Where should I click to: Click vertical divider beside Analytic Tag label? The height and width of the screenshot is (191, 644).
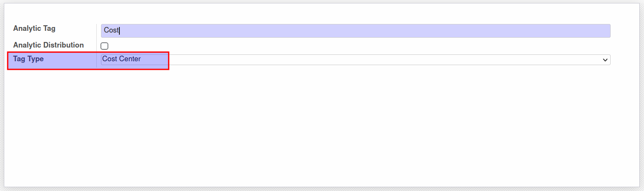coord(96,31)
